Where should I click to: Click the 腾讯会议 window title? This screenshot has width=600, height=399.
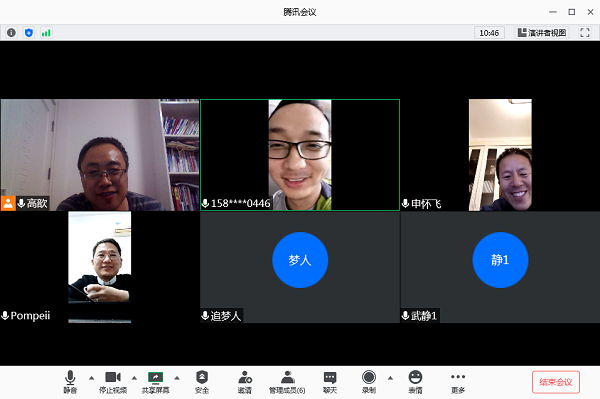coord(300,12)
